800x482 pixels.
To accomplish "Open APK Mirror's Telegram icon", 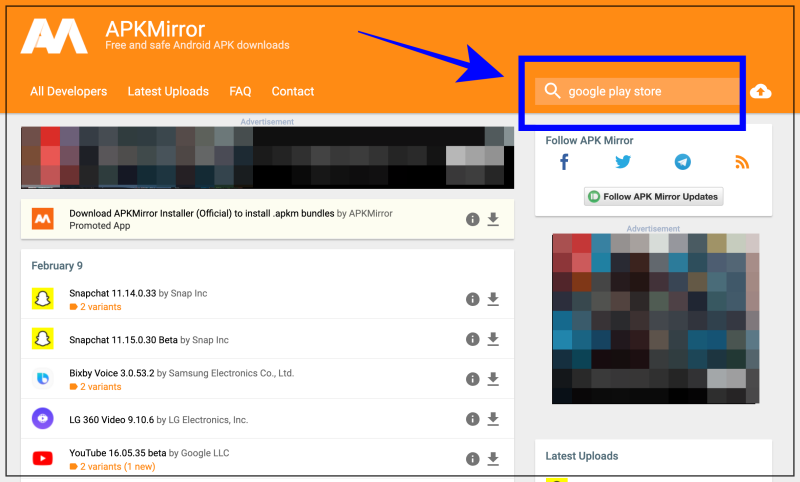I will (x=683, y=162).
